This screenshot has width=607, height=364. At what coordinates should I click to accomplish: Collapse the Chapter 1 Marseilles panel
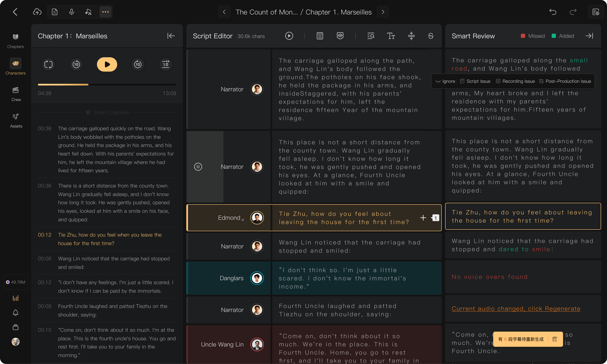click(x=171, y=36)
